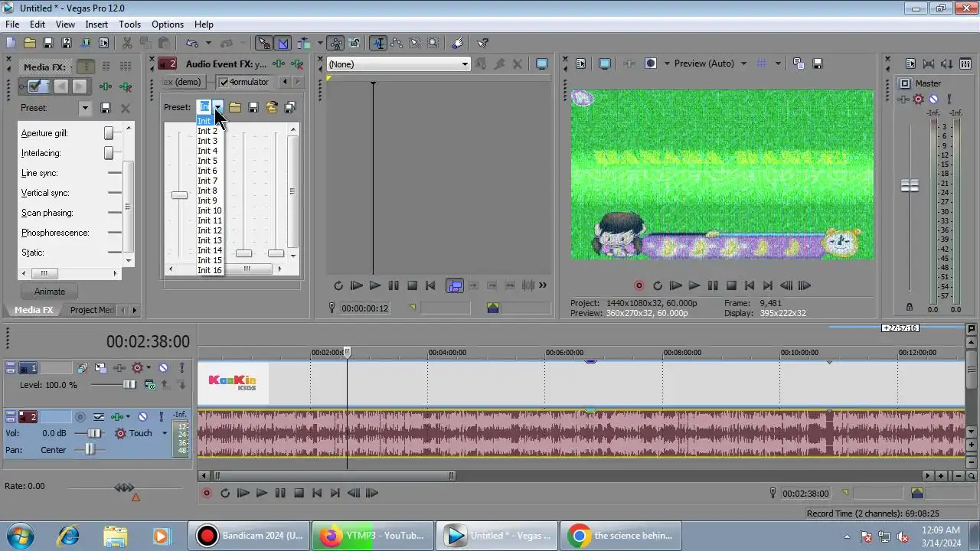The image size is (980, 551).
Task: Toggle the downmix output icon in mixer
Action: [929, 64]
